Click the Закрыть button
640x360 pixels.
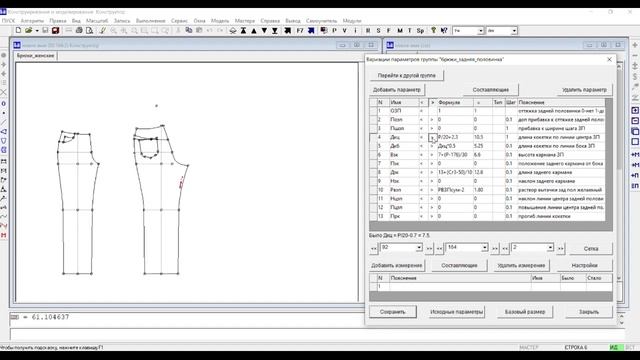click(589, 312)
